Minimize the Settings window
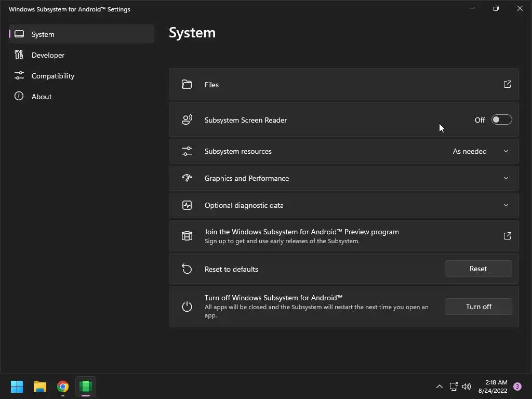Screen dimensions: 532x399 [472, 8]
